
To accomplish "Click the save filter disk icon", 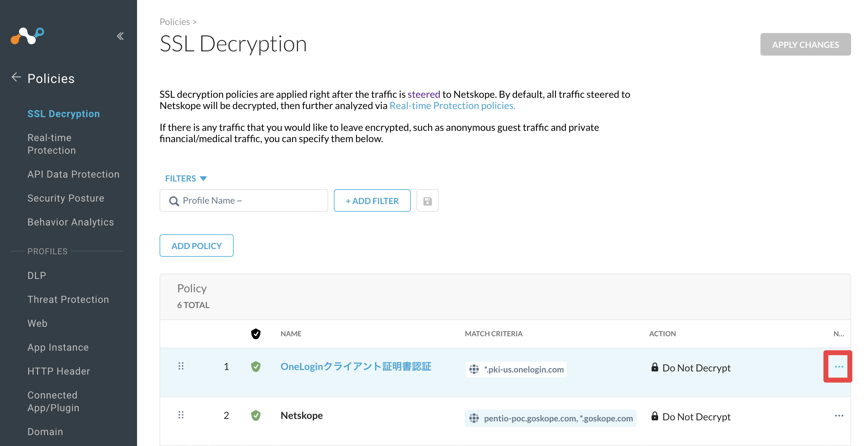I will click(427, 201).
